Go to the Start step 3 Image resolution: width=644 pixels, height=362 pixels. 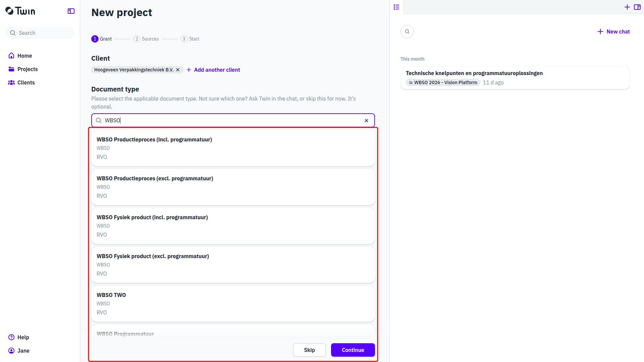coord(190,39)
